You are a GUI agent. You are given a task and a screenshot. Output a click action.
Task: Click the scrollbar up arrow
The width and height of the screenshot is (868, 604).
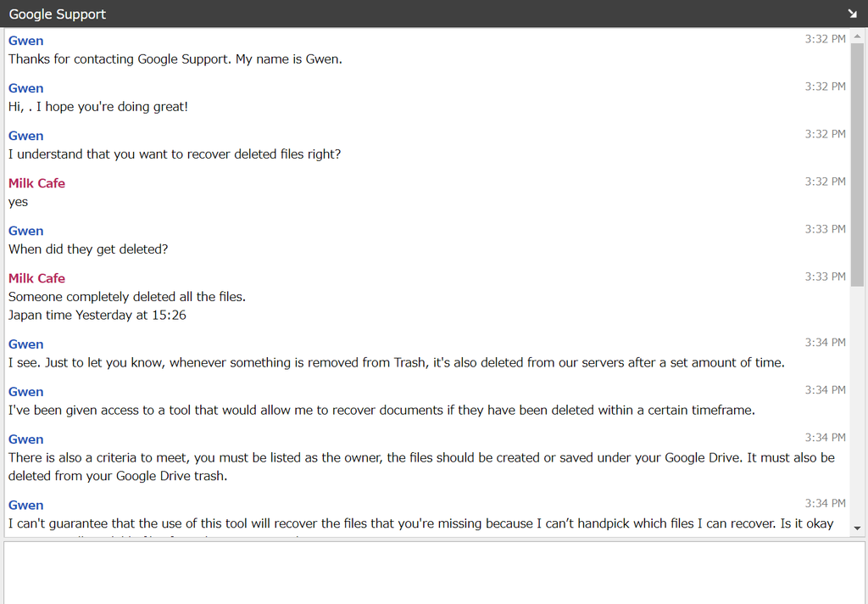tap(858, 37)
